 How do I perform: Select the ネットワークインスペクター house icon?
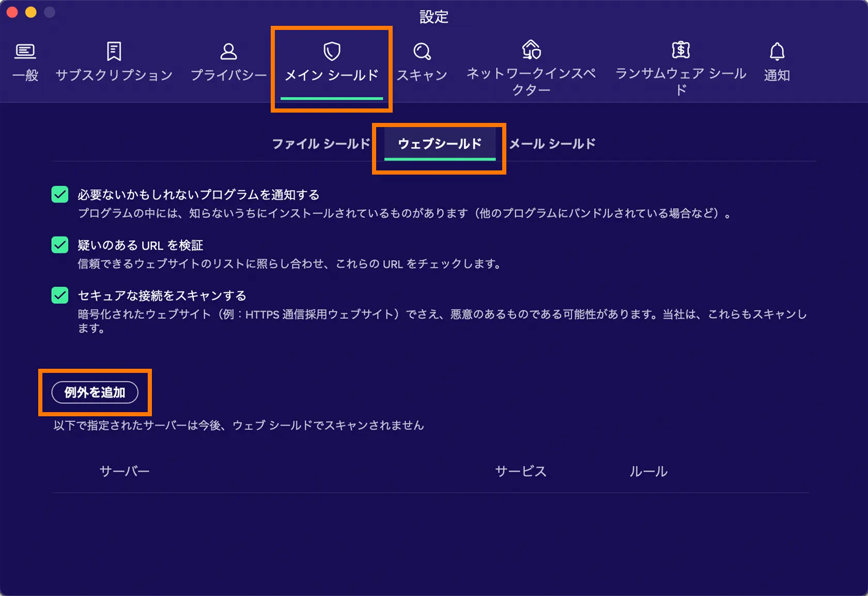531,50
